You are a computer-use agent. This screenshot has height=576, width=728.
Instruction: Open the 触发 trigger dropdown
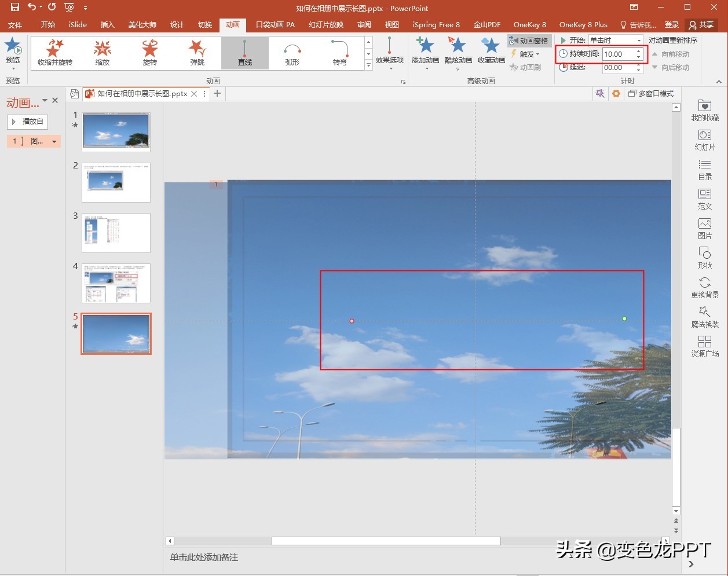tap(525, 54)
